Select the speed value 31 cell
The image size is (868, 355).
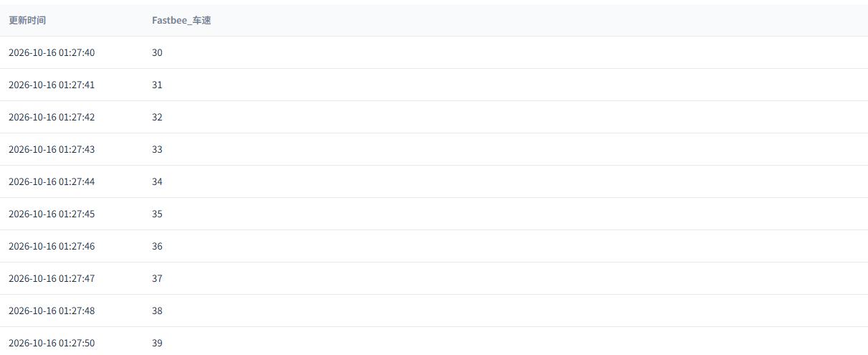coord(157,85)
